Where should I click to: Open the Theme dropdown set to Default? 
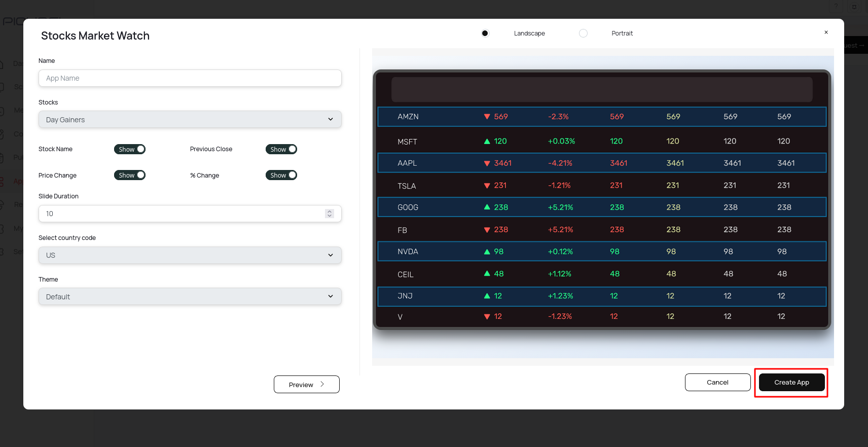pyautogui.click(x=190, y=297)
